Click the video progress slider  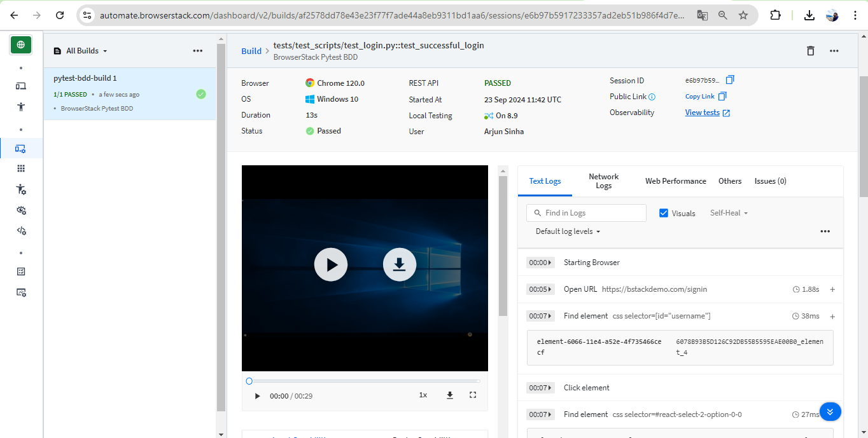click(x=364, y=381)
